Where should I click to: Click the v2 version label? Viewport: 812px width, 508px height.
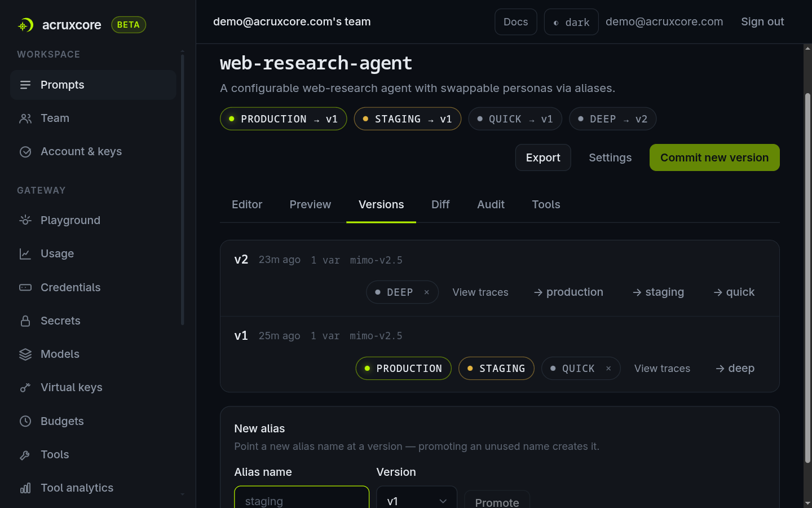pyautogui.click(x=241, y=260)
